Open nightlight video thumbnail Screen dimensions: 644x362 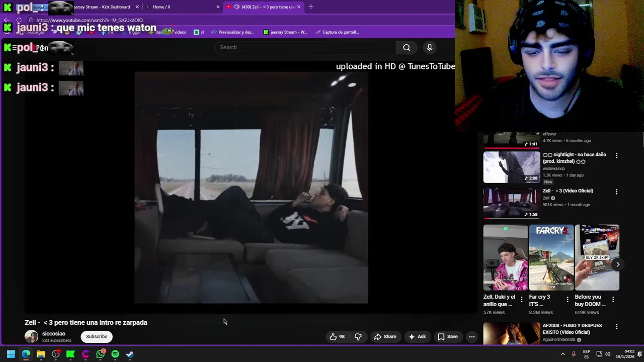(x=512, y=167)
